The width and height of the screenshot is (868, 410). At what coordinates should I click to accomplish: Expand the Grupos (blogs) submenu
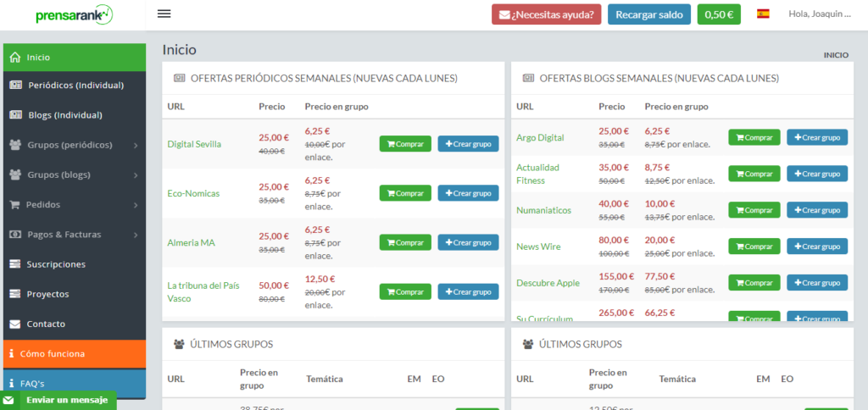coord(136,175)
